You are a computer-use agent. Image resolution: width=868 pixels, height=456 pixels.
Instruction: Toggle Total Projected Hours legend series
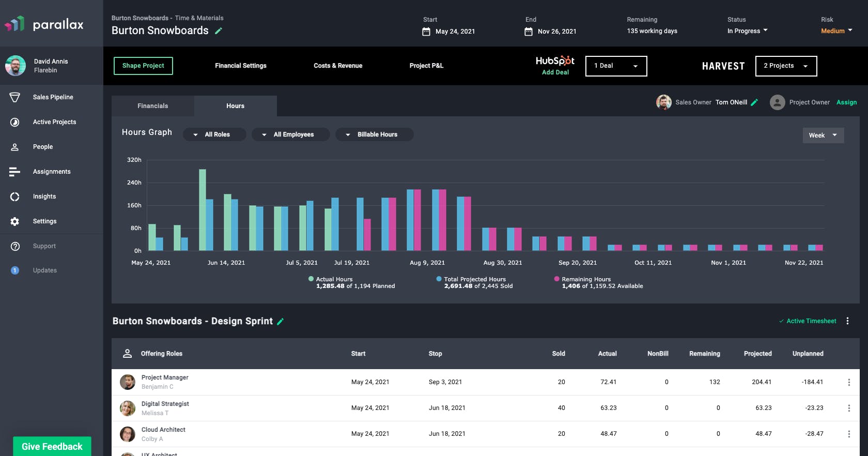tap(439, 279)
